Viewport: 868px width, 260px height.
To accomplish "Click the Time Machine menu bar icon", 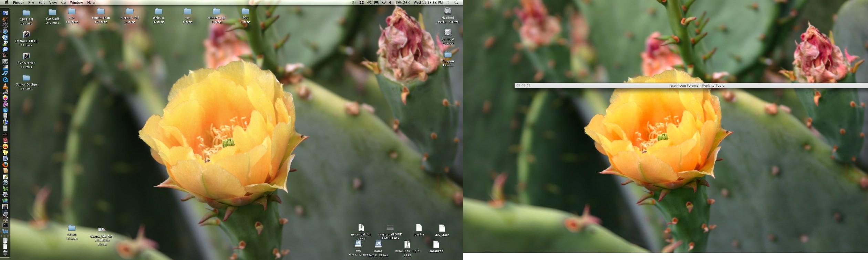I will [x=369, y=2].
